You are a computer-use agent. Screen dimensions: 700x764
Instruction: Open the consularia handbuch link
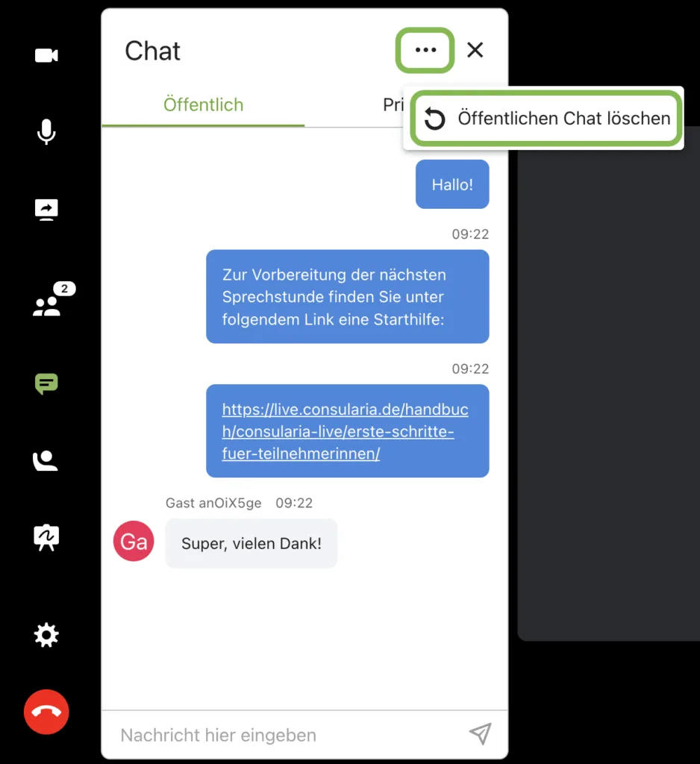345,431
